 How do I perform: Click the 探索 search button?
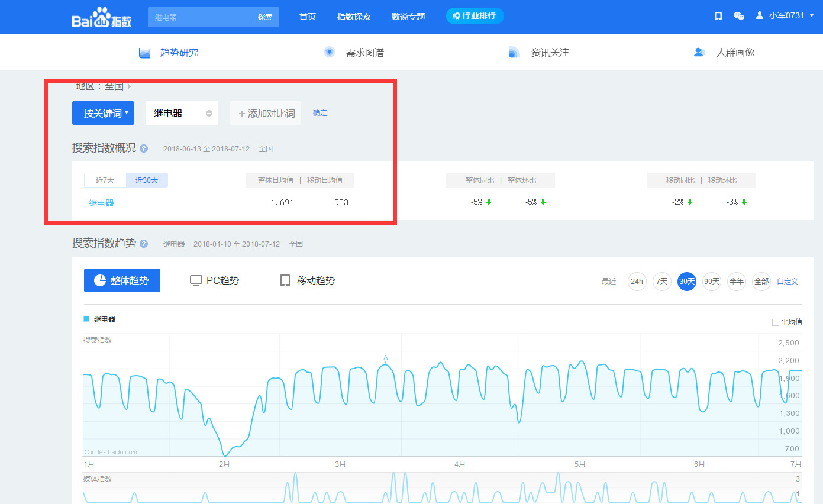[x=265, y=17]
